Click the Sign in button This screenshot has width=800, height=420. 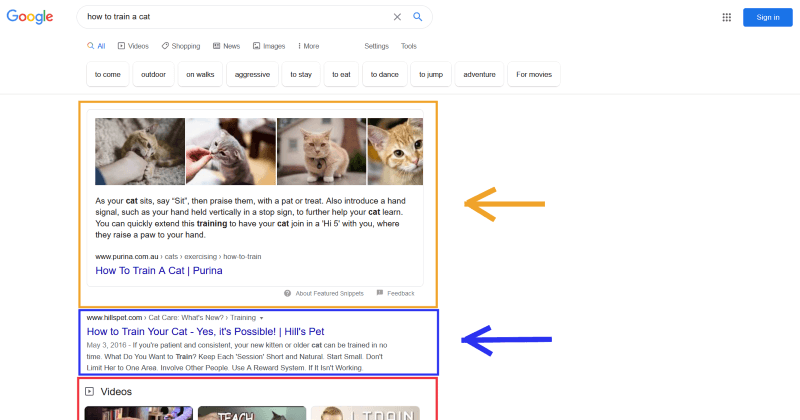pyautogui.click(x=767, y=17)
